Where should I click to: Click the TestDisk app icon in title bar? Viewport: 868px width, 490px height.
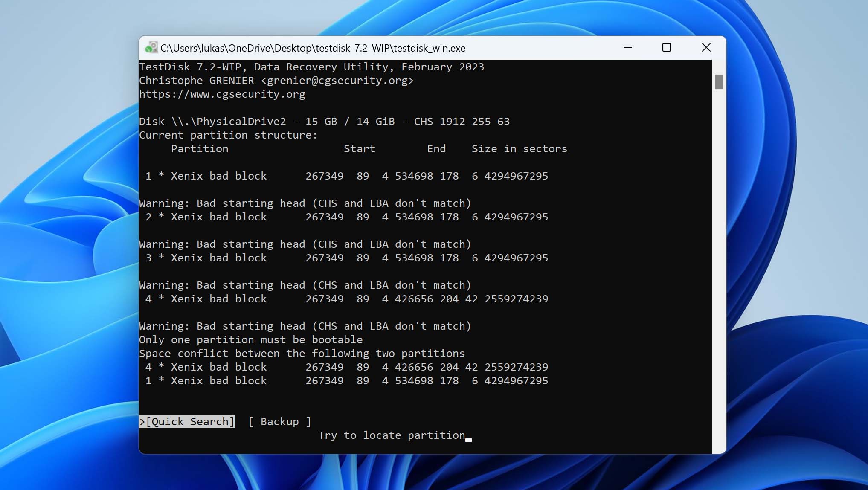click(x=151, y=47)
